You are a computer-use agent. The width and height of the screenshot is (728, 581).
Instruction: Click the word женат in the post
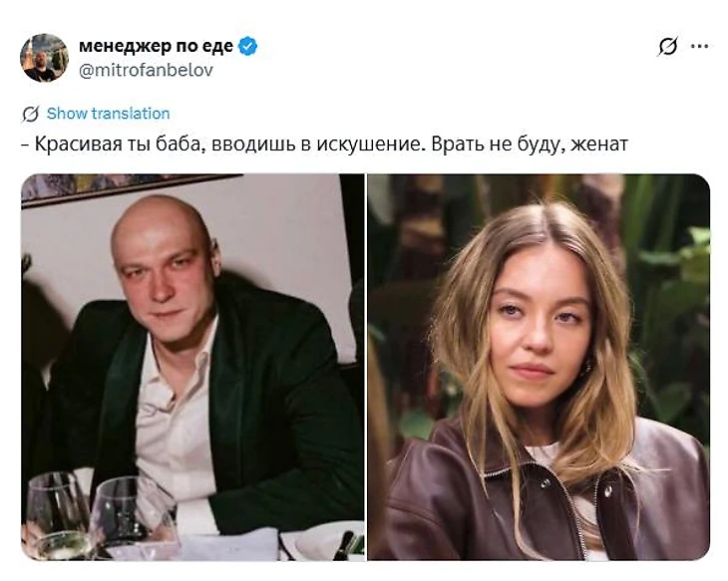tap(599, 145)
